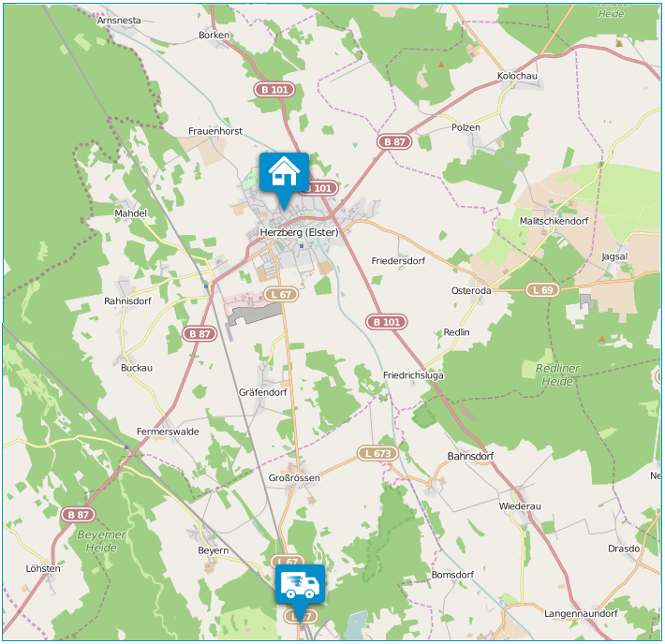Click the Kolochau village label

click(x=517, y=76)
